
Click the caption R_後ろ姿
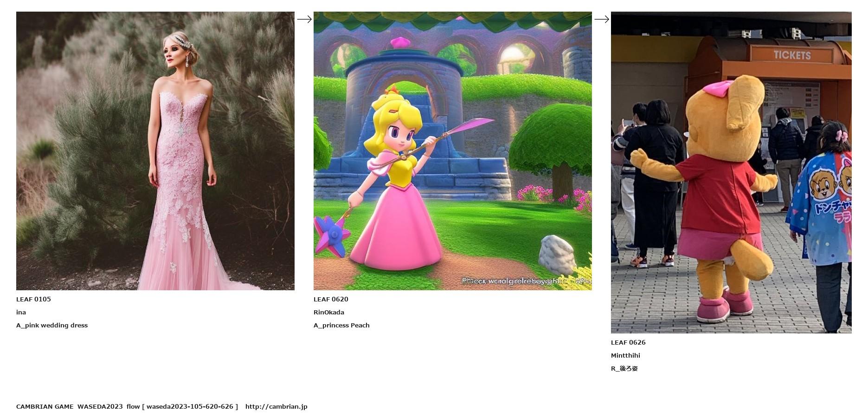[x=624, y=368]
